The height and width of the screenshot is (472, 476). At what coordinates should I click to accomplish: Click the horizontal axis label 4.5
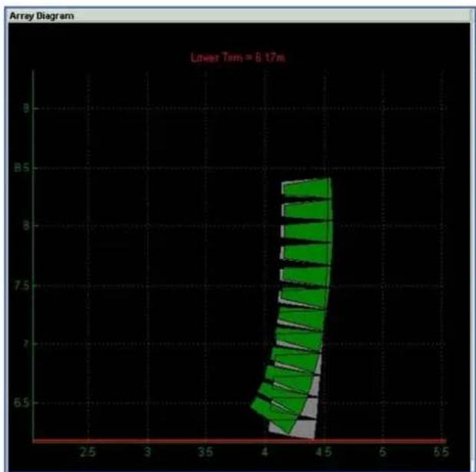(324, 452)
